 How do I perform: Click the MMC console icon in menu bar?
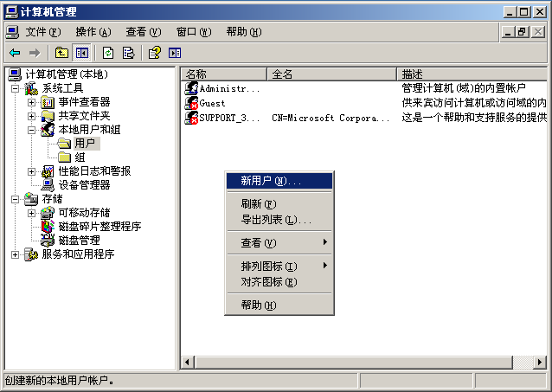13,32
